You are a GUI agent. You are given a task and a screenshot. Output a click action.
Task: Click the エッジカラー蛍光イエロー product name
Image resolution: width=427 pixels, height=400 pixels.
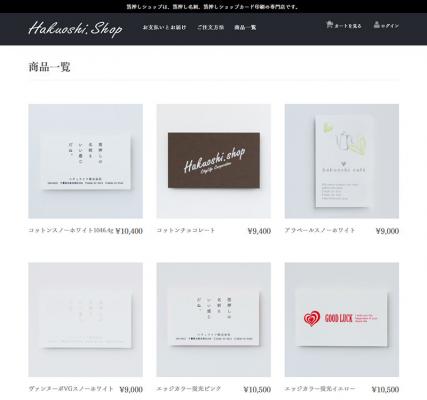[x=320, y=389]
